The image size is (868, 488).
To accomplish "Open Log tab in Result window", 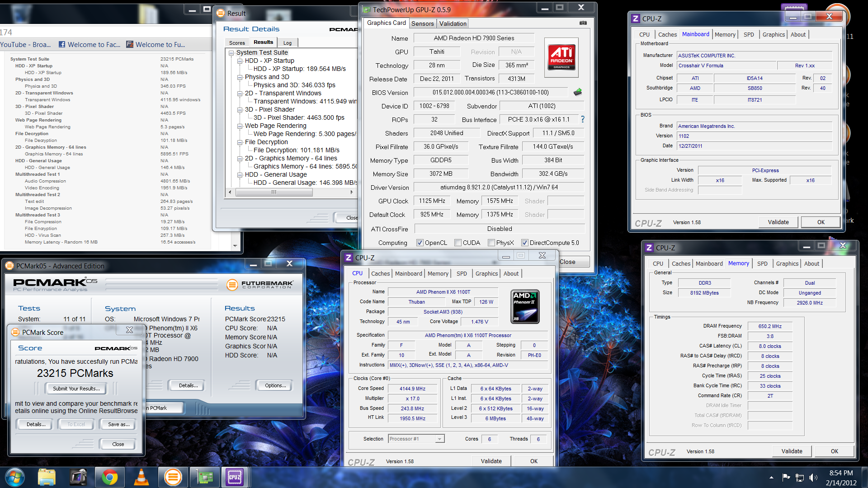I will [288, 43].
